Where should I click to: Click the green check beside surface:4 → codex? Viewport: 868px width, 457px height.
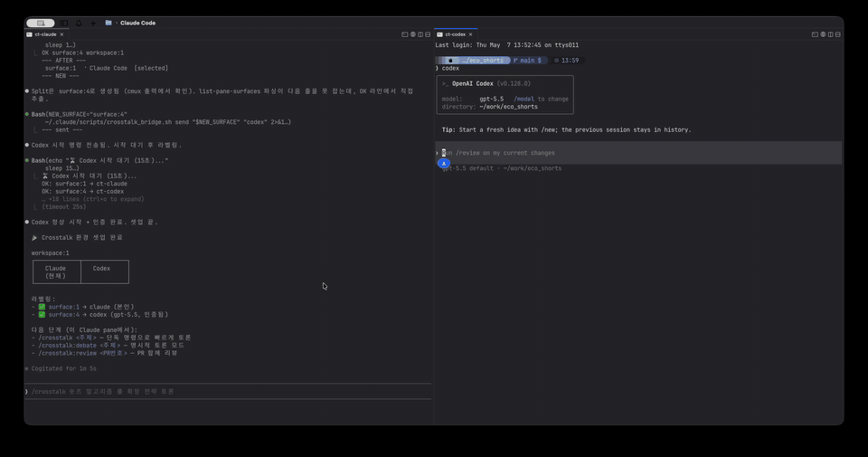click(x=42, y=315)
